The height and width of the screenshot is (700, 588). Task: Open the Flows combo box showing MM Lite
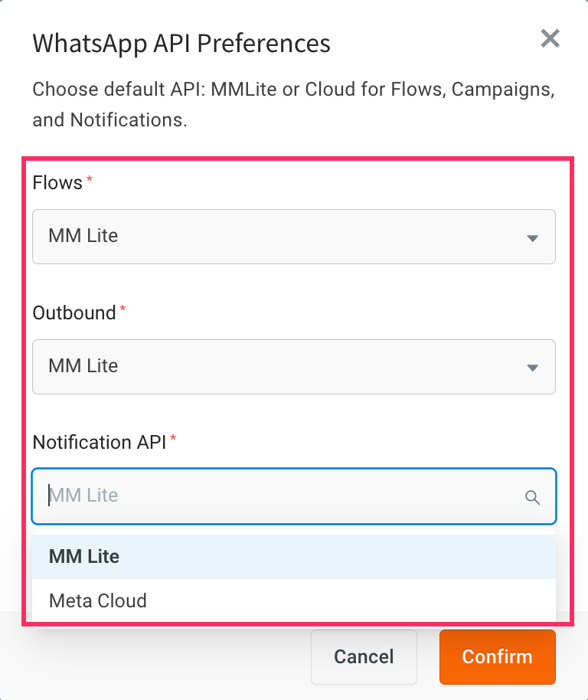294,237
